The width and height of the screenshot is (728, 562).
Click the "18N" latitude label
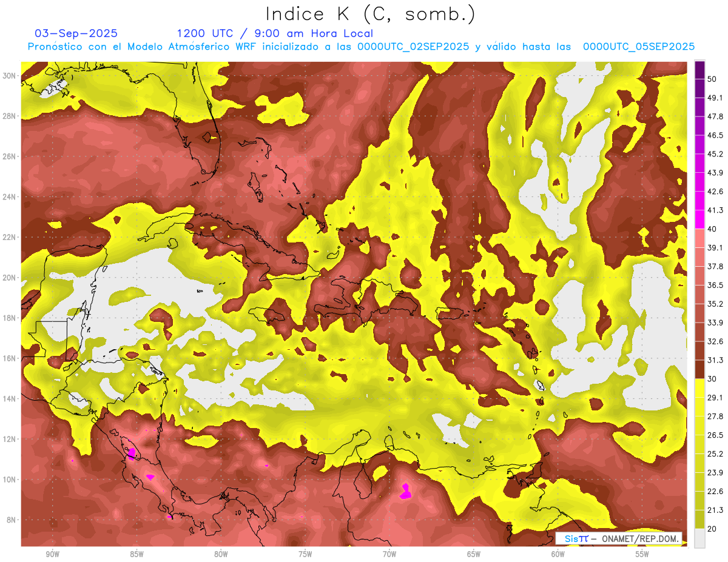(x=10, y=318)
